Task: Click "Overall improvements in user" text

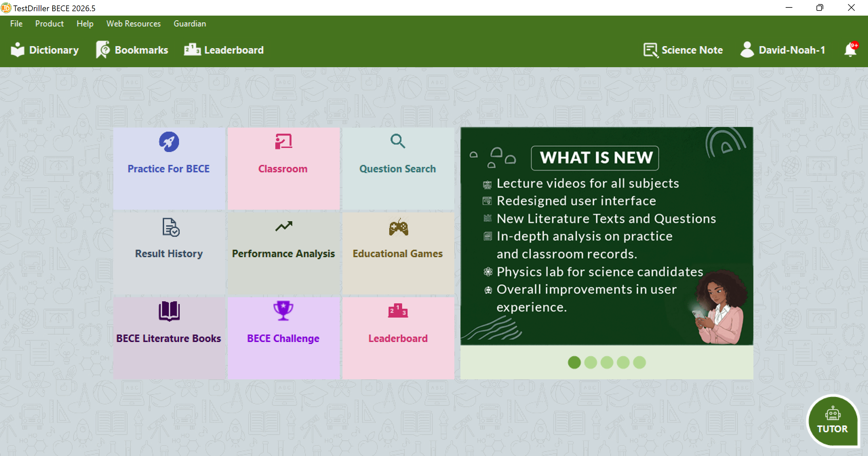Action: click(587, 289)
